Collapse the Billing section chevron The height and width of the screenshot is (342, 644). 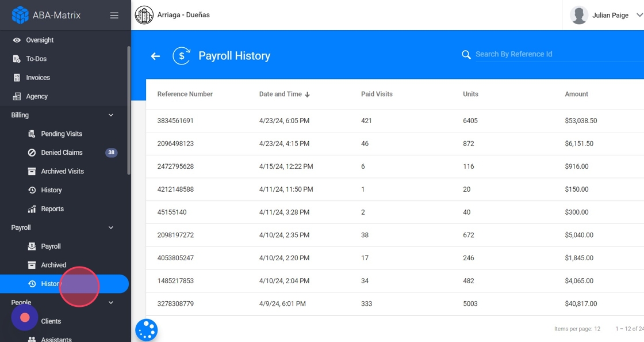[x=111, y=115]
